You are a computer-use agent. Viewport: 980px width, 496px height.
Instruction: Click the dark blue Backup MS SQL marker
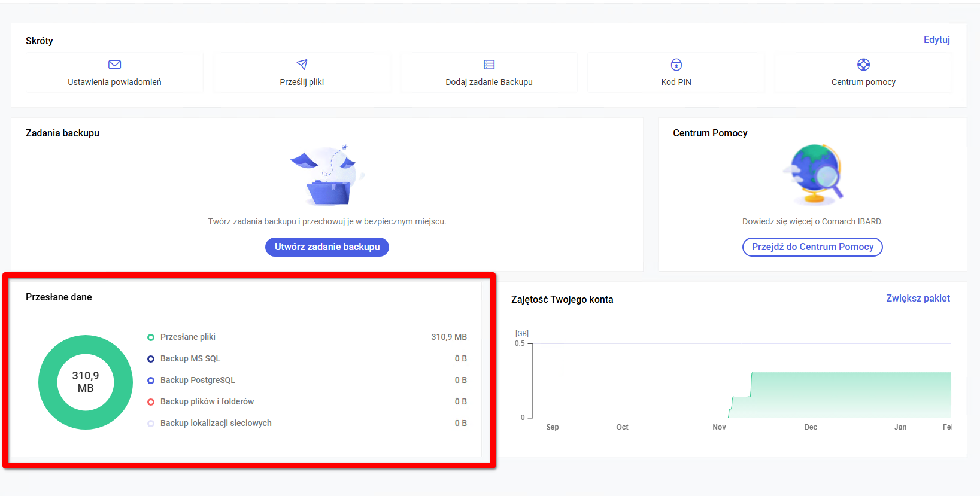[x=151, y=359]
